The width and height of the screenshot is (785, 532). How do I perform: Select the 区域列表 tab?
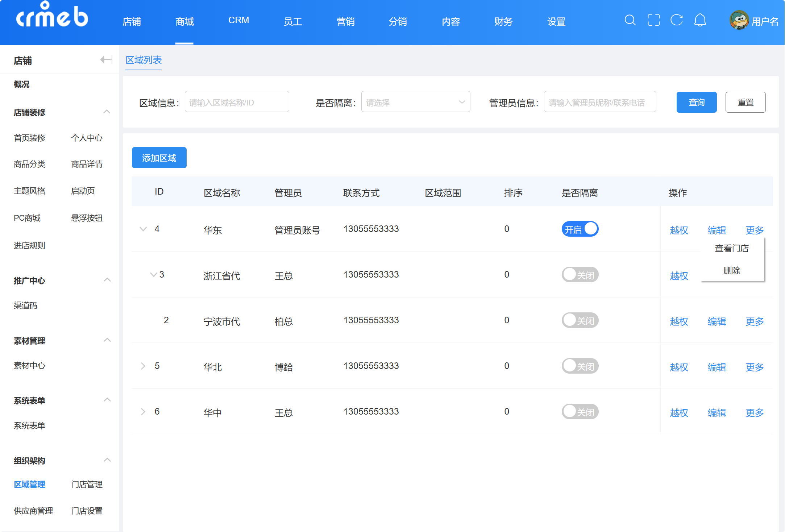click(x=144, y=60)
